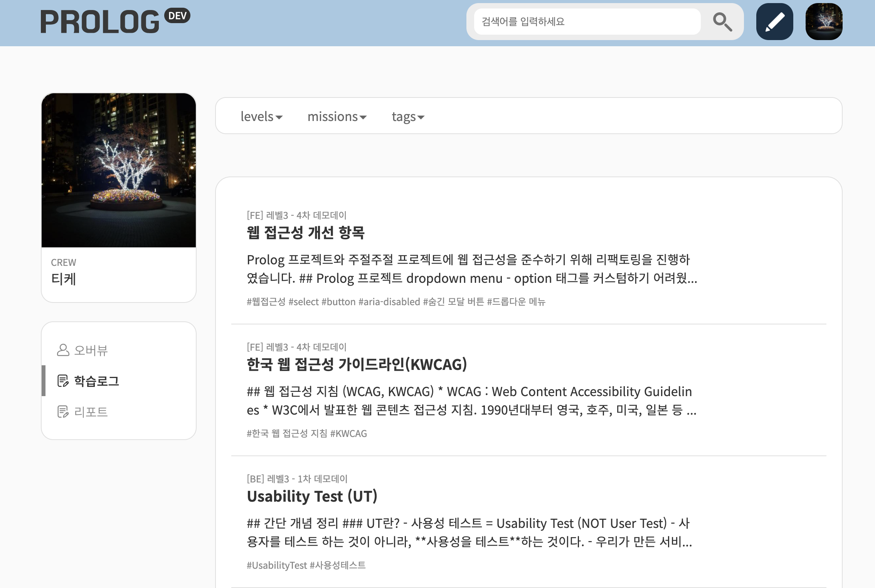The image size is (875, 588).
Task: Select the #KWCAG tag filter
Action: click(348, 433)
